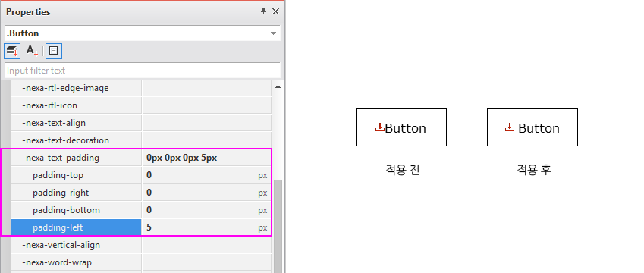Select the -nexa-text-padding property label

click(x=61, y=158)
